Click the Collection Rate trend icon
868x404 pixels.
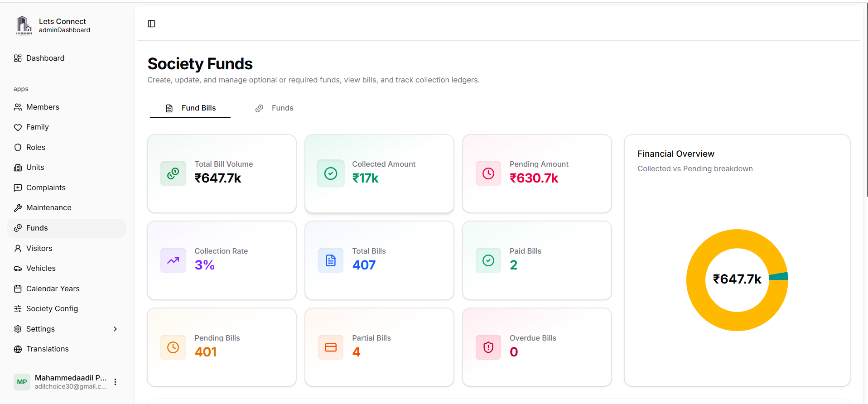(x=173, y=260)
